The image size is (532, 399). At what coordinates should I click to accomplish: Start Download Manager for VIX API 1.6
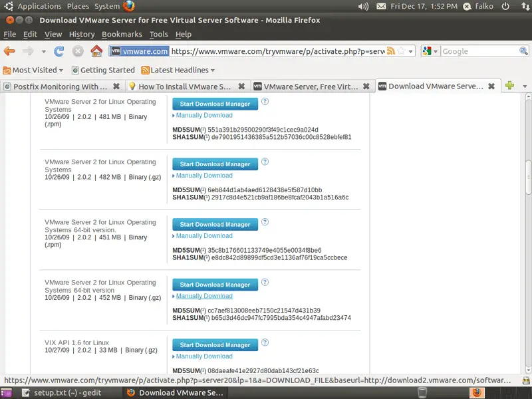coord(215,344)
